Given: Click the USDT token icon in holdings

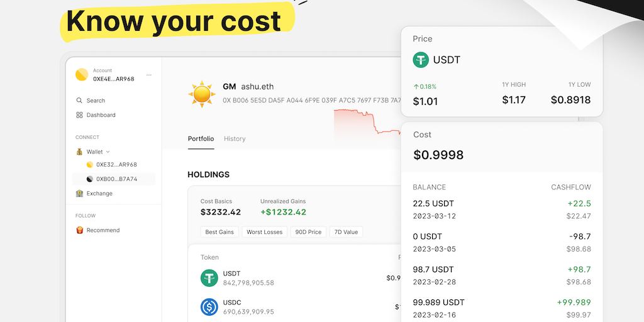Looking at the screenshot, I should pyautogui.click(x=209, y=278).
